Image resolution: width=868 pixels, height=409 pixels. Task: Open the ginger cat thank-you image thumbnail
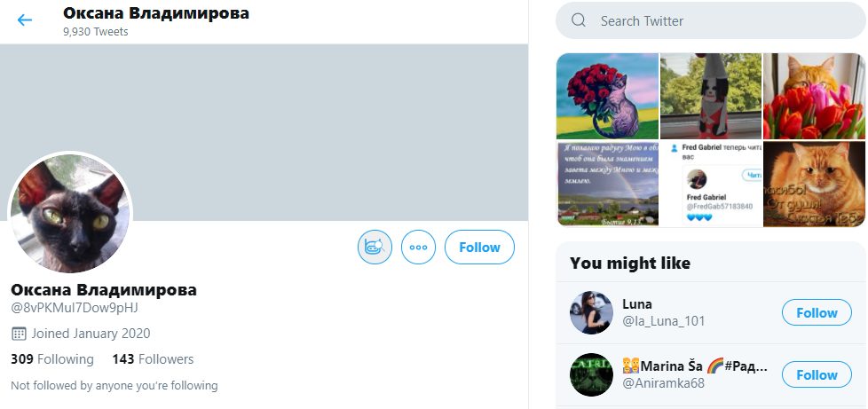click(814, 184)
